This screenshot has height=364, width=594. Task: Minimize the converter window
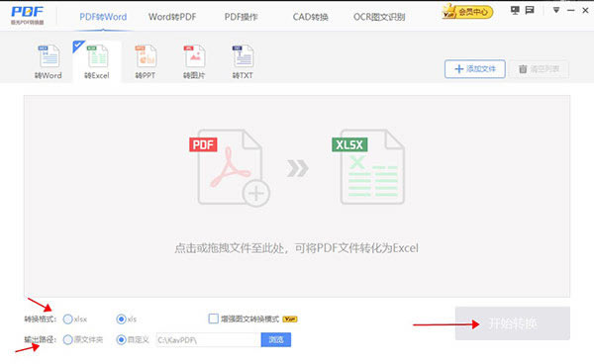[571, 11]
